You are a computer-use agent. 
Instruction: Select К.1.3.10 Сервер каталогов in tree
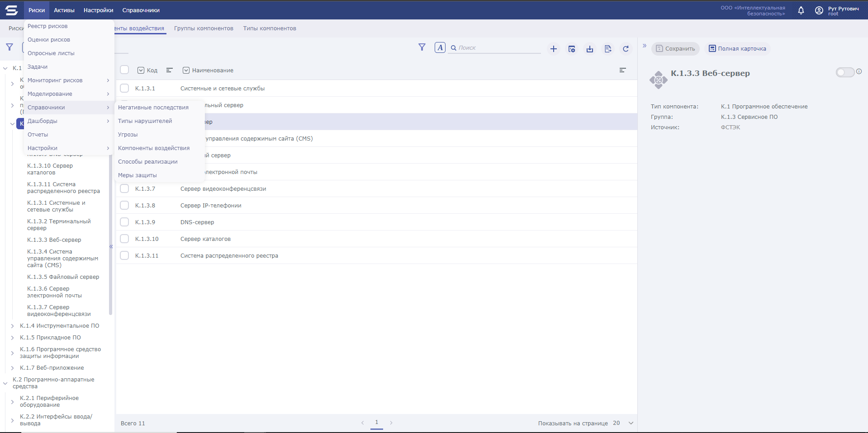pos(50,169)
